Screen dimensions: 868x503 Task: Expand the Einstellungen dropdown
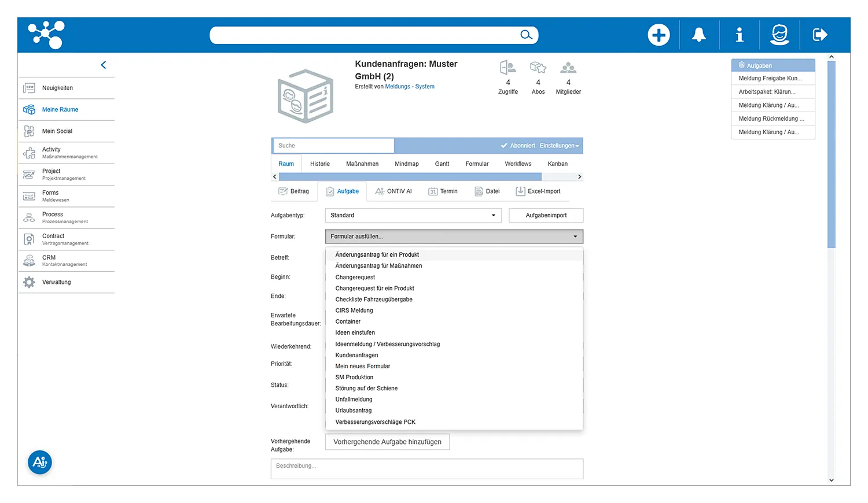(x=559, y=146)
